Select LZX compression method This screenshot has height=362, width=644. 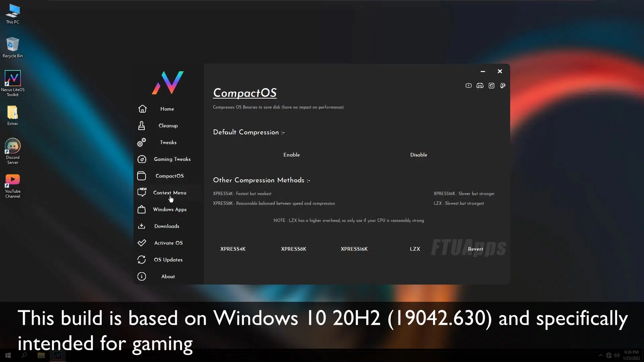pyautogui.click(x=415, y=248)
